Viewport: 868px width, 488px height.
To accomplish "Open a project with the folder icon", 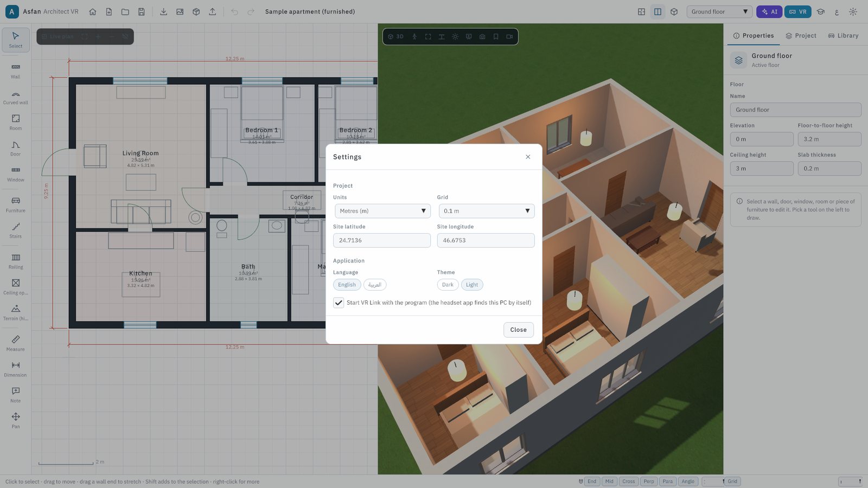I will click(125, 11).
